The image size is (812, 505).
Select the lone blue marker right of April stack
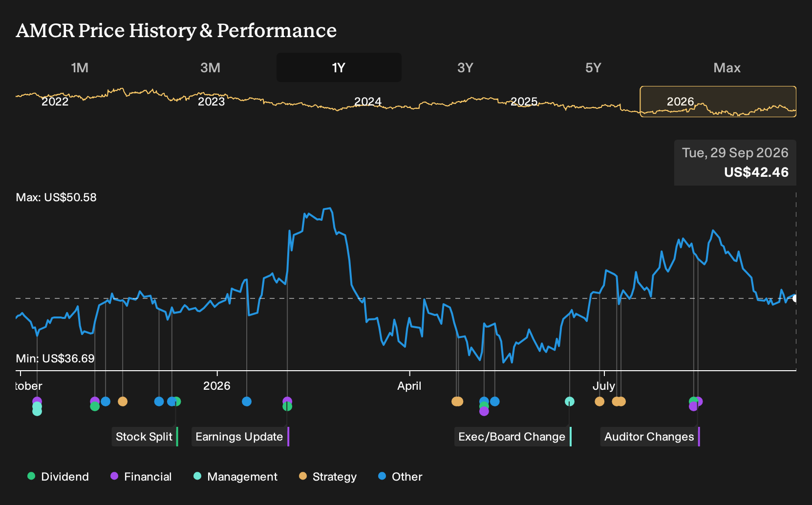point(495,401)
